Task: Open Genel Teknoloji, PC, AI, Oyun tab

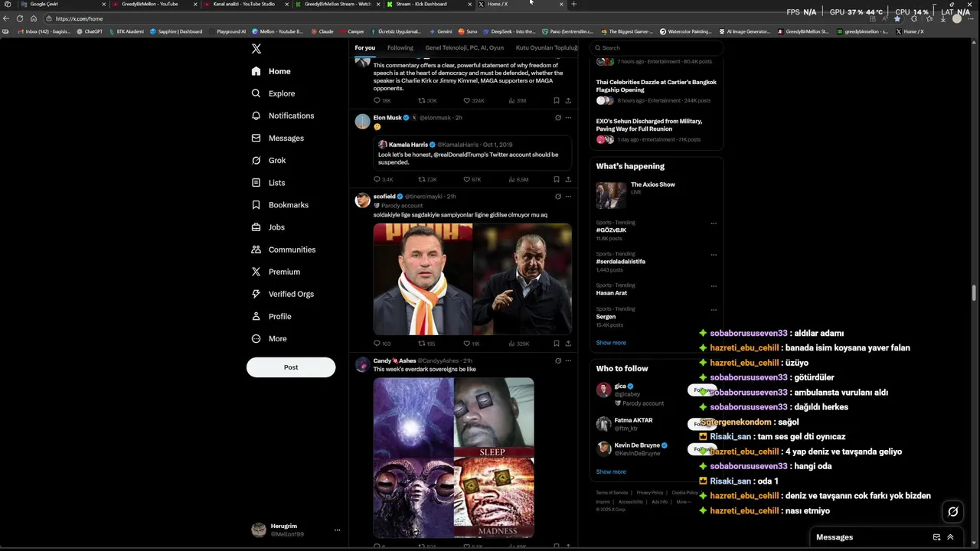Action: [464, 47]
